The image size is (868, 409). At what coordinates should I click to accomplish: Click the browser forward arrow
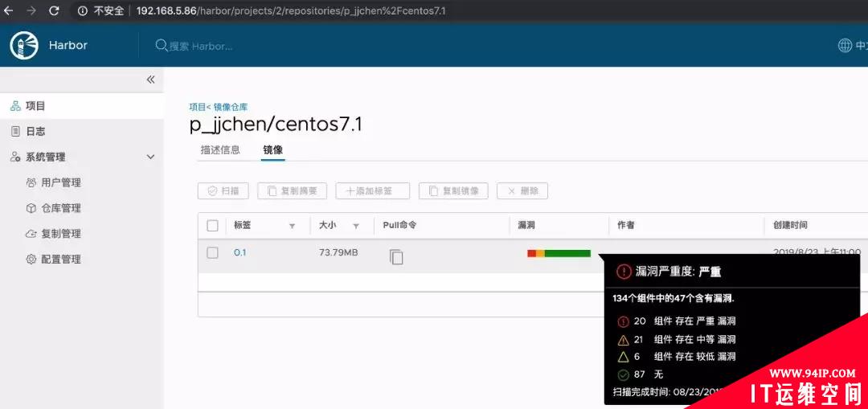(x=31, y=10)
